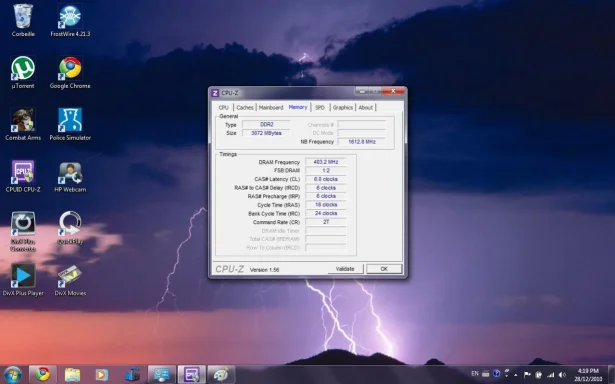The image size is (615, 384).
Task: Switch to the CPU-Z taskbar button
Action: coord(191,374)
